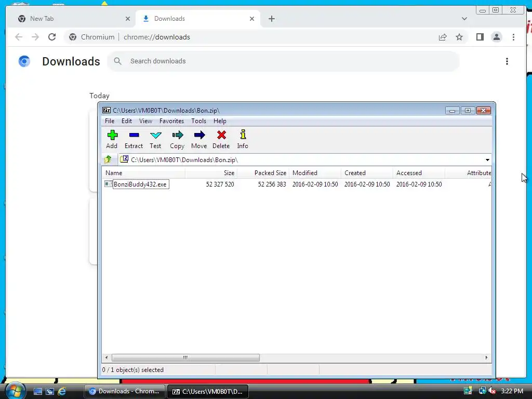
Task: Click the Search downloads field
Action: pyautogui.click(x=283, y=61)
